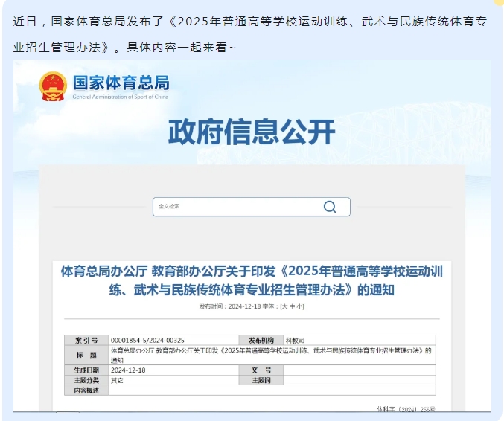Click the 生成日期 label cell

coord(86,370)
